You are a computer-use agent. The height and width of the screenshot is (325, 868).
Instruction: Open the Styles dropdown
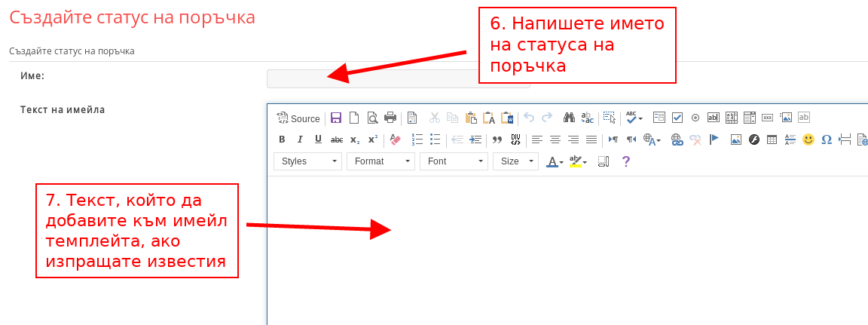point(308,161)
